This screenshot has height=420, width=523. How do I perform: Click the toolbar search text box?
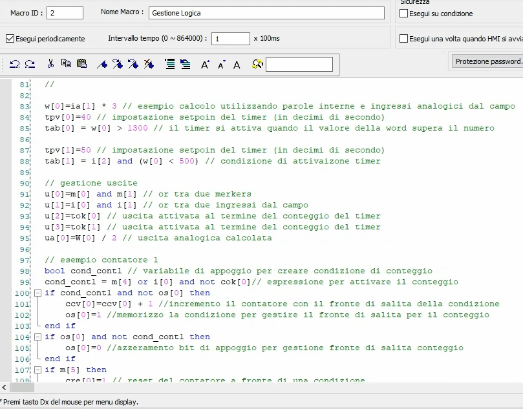[x=299, y=64]
